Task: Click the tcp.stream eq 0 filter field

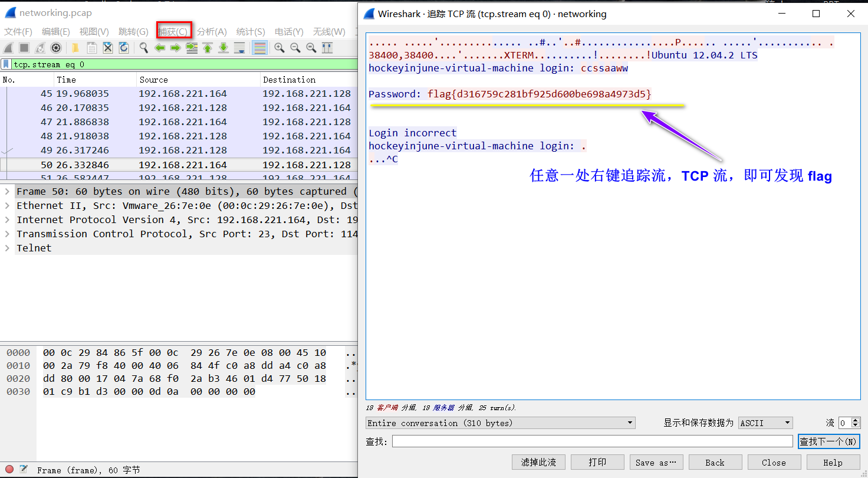Action: pos(184,64)
